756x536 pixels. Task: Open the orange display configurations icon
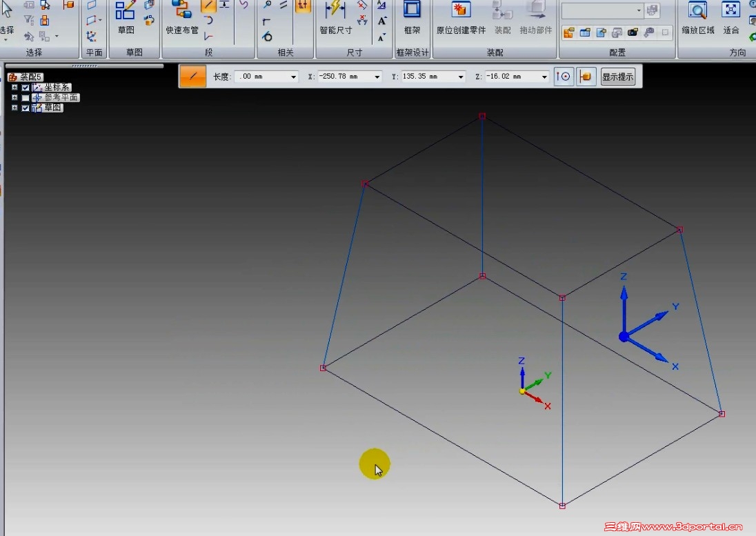[569, 33]
